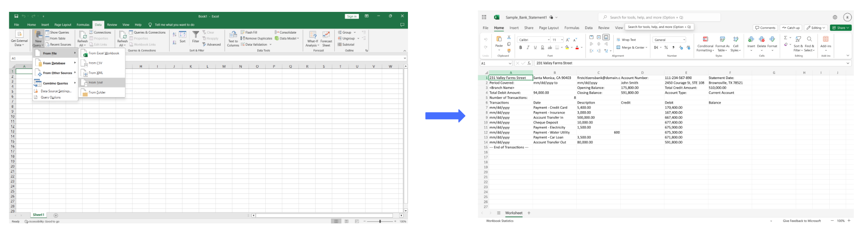Screen dimensions: 868x242
Task: Open Data Validation dropdown
Action: [256, 45]
